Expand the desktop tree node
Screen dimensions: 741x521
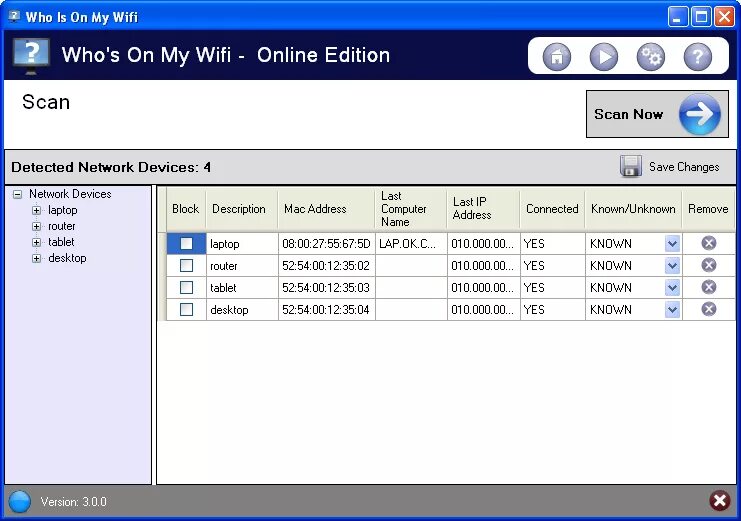coord(36,258)
